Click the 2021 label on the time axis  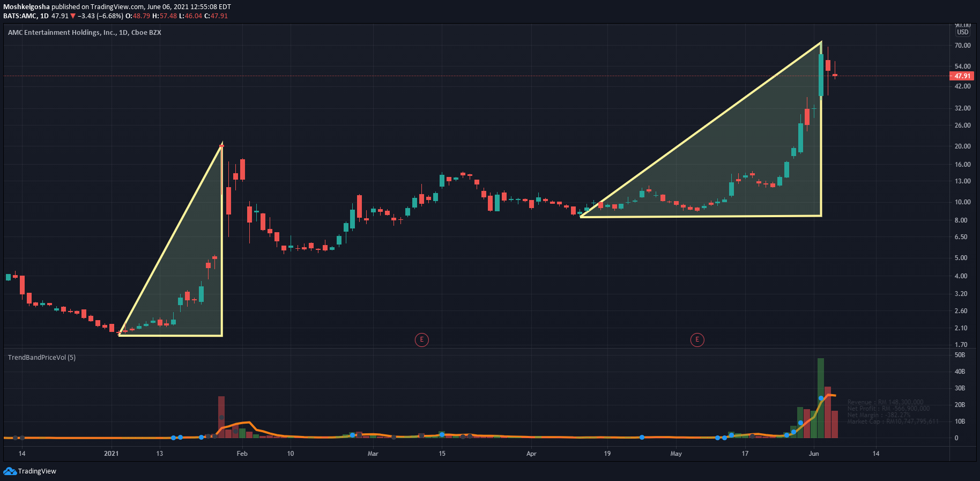pos(112,454)
